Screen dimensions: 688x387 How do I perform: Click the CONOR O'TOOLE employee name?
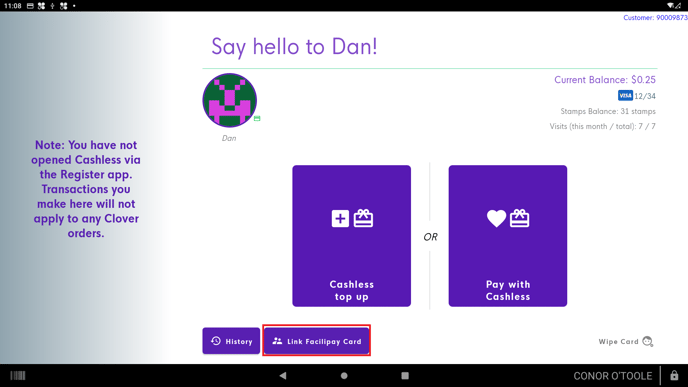point(613,376)
